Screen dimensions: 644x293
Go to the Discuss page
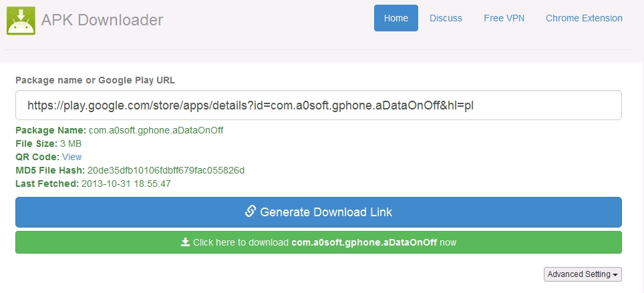[446, 18]
